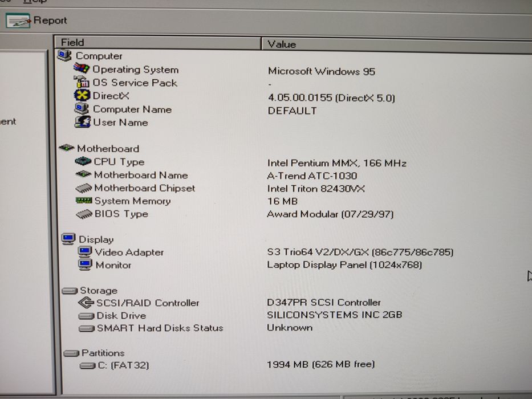This screenshot has height=399, width=532.
Task: Select the 'A-Trend ATC-1030' value
Action: pos(312,176)
